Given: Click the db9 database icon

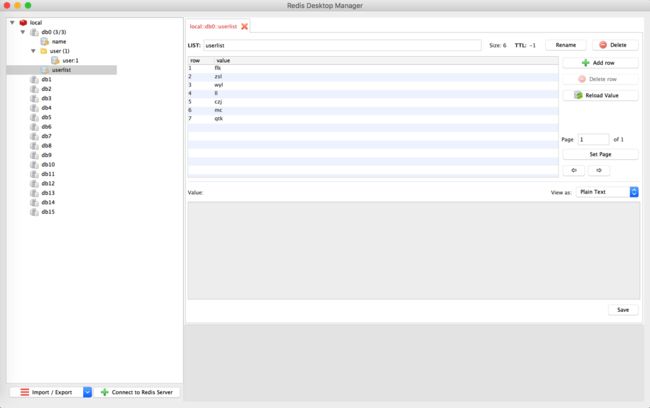Looking at the screenshot, I should point(34,155).
